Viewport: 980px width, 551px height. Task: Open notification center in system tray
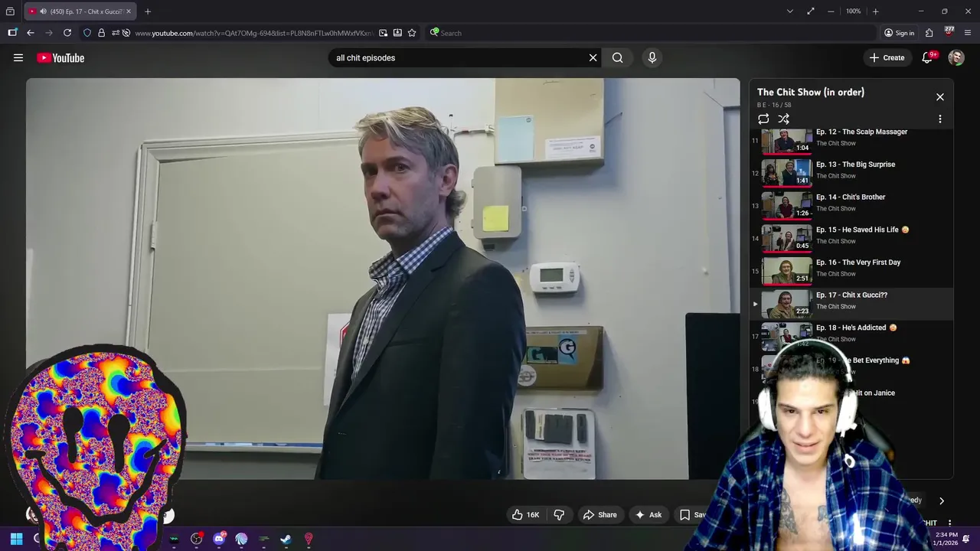tap(967, 539)
